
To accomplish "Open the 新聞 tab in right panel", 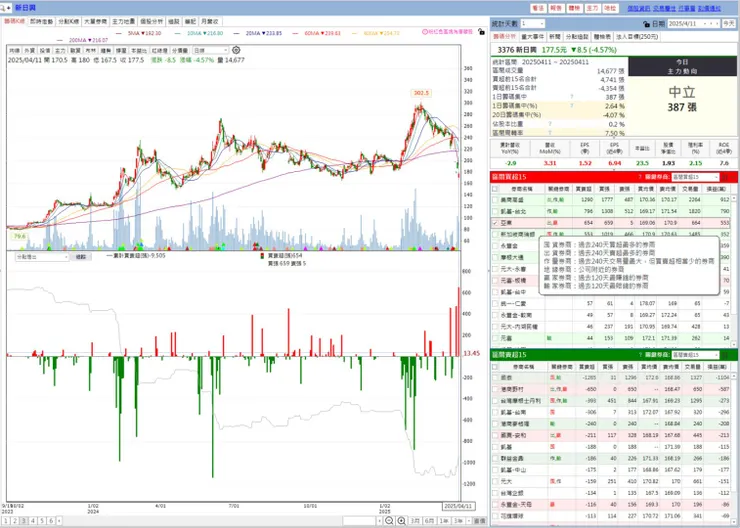I will (555, 36).
